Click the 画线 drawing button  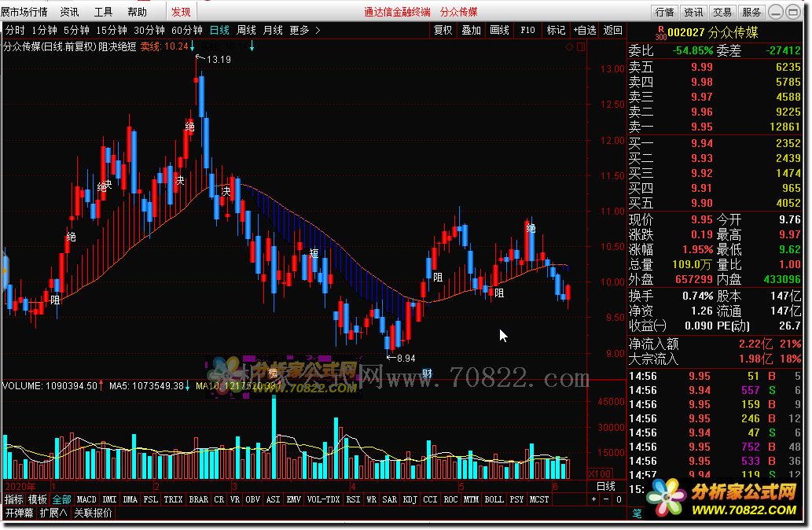(500, 31)
